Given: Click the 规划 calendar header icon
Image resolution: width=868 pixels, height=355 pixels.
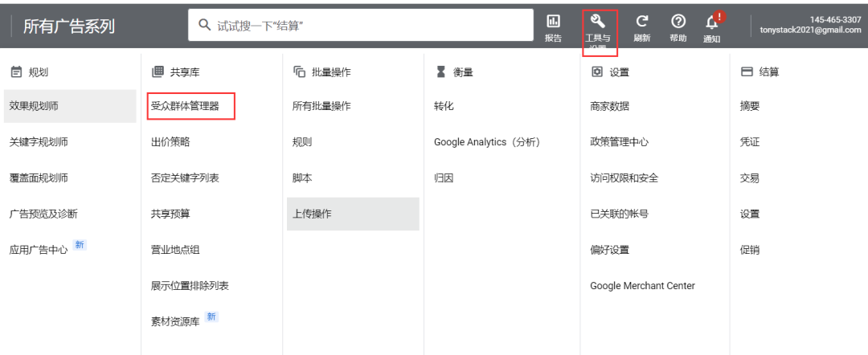Looking at the screenshot, I should coord(16,72).
